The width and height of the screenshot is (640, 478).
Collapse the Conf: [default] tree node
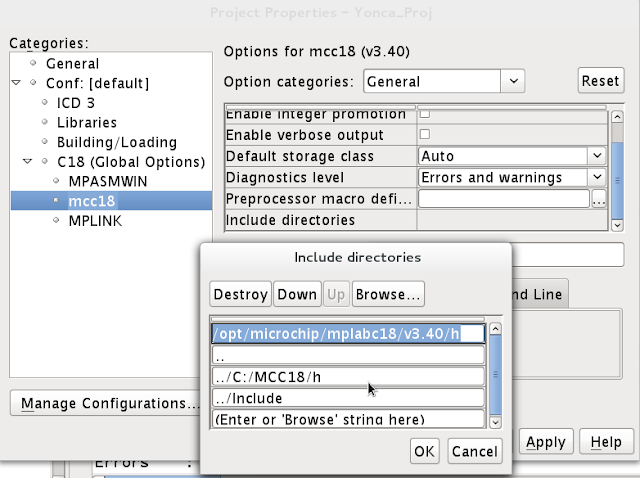[17, 83]
